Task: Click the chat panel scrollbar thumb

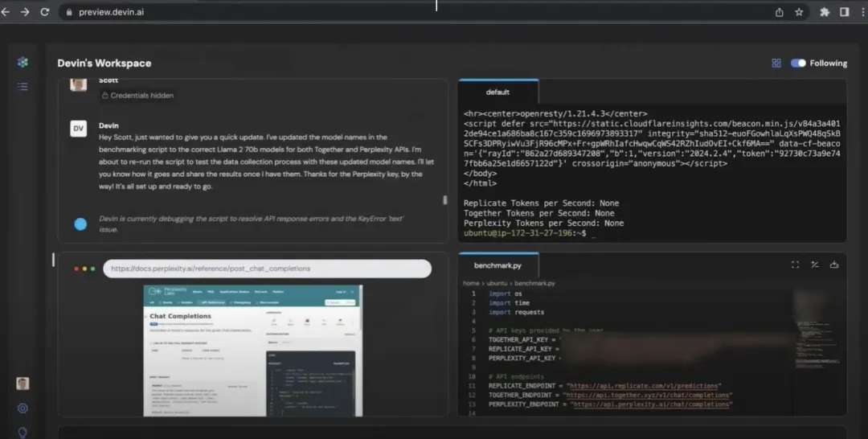Action: point(444,200)
